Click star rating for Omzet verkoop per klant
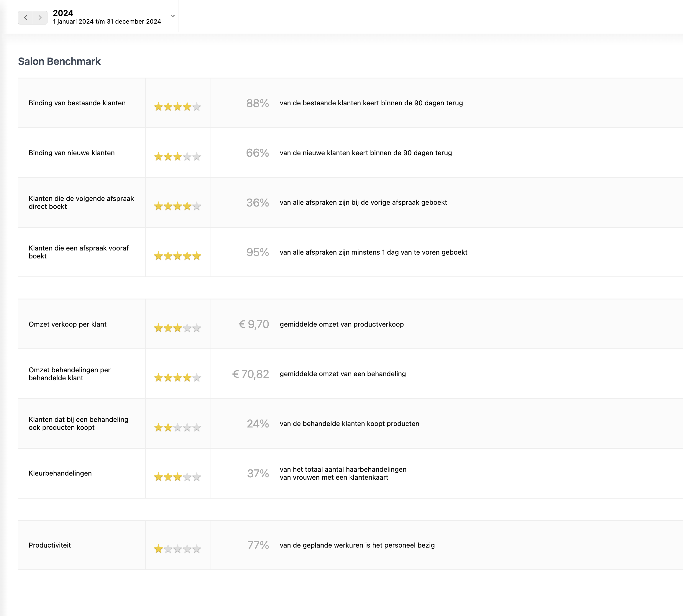This screenshot has width=683, height=616. 177,328
